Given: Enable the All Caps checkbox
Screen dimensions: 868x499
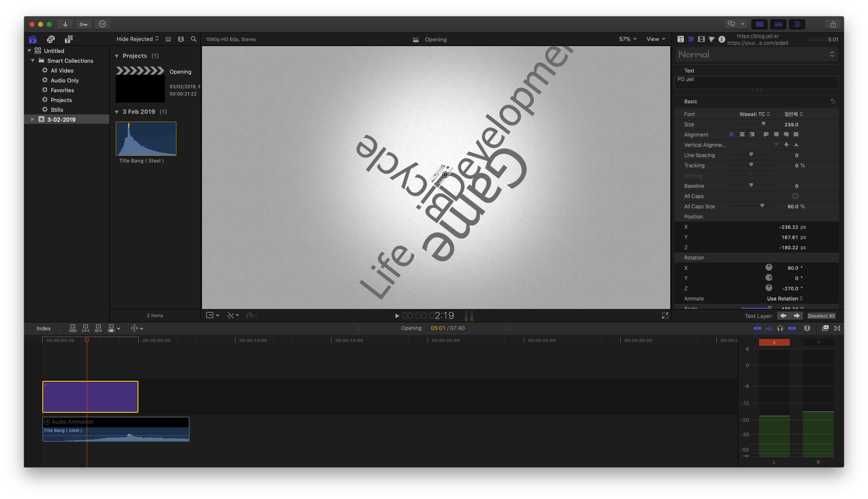Looking at the screenshot, I should tap(795, 196).
